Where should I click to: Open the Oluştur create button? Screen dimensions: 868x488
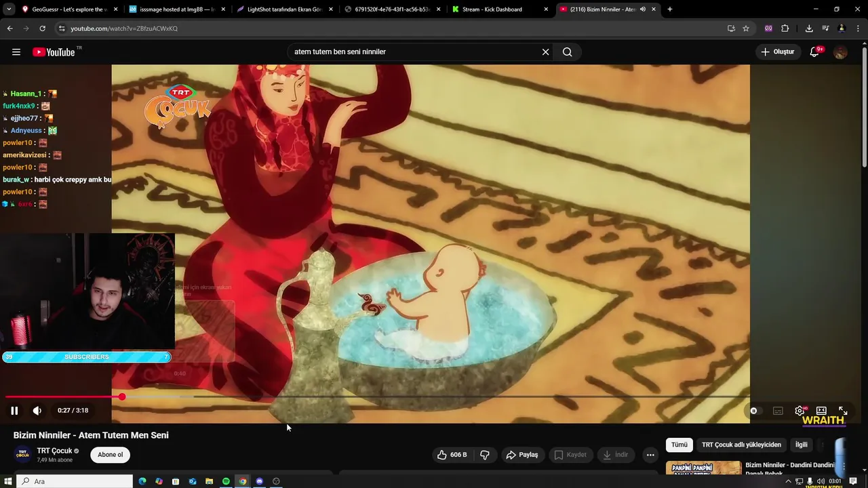click(x=778, y=52)
